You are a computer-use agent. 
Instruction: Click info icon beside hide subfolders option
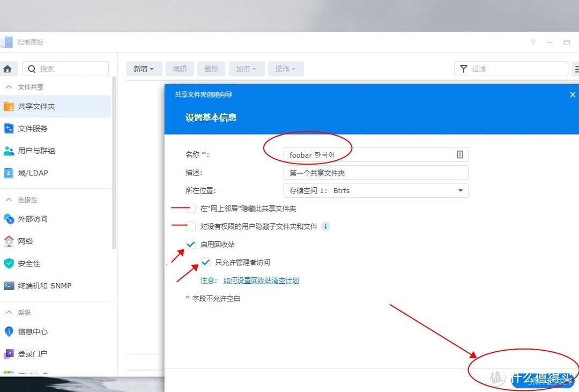[x=325, y=226]
